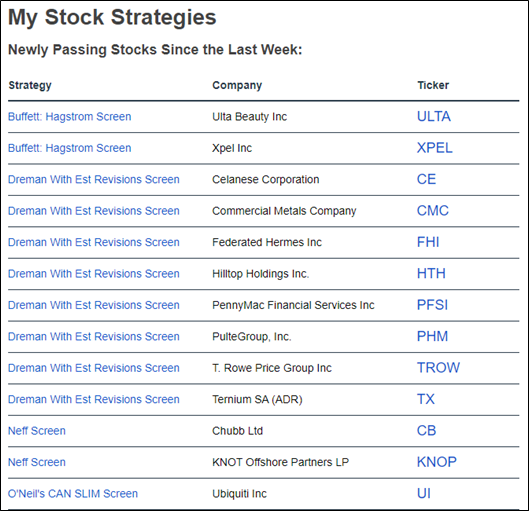Click the CB ticker symbol

[x=426, y=431]
